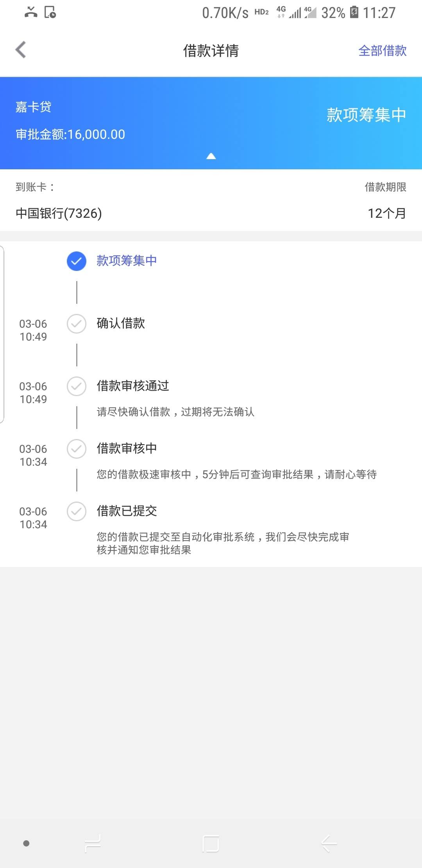Tap 12个月 loan term value

click(x=387, y=213)
